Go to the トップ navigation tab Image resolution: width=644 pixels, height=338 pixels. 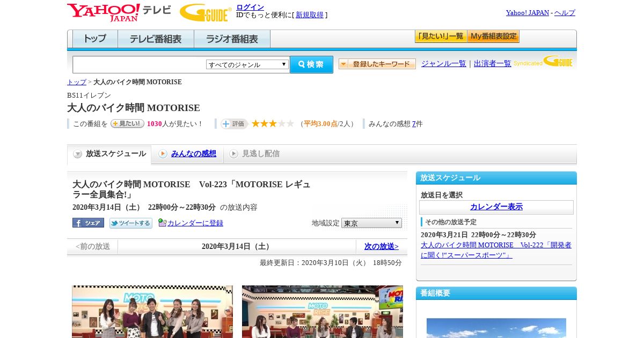(x=95, y=39)
